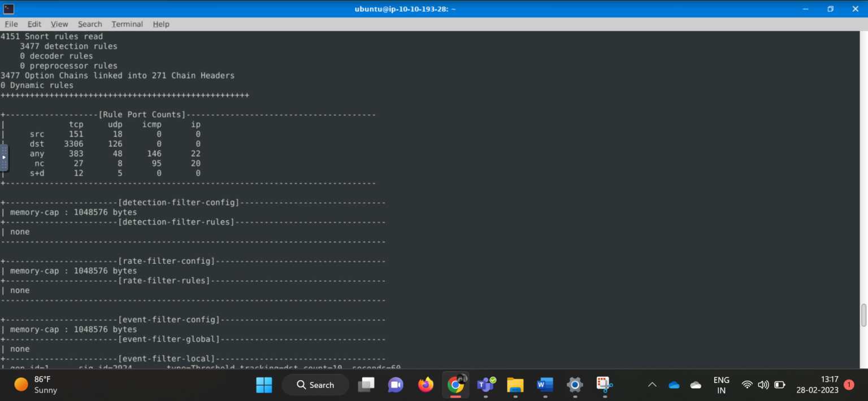Expand hidden system tray icons
The width and height of the screenshot is (868, 401).
pyautogui.click(x=652, y=385)
